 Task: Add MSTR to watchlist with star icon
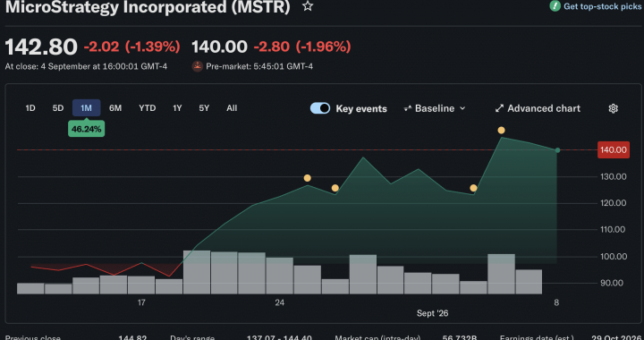(x=307, y=6)
